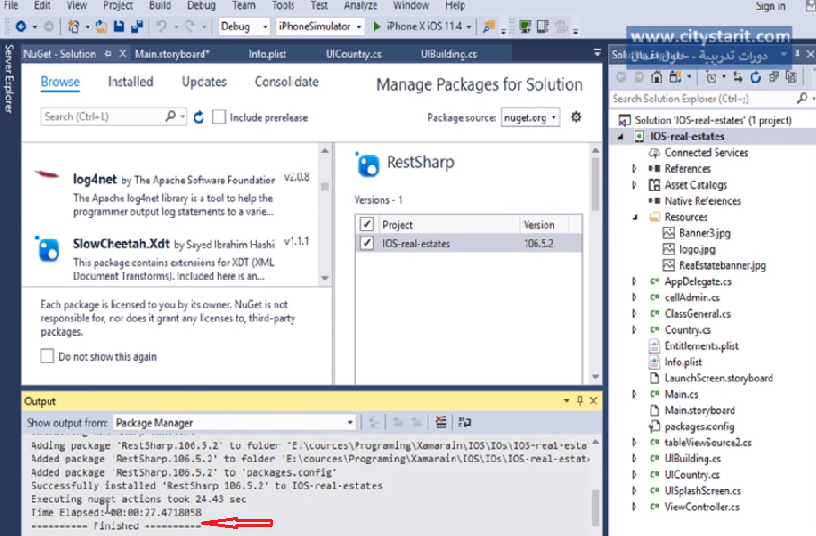The image size is (816, 536).
Task: Click the Find in Files icon
Action: coord(489,26)
